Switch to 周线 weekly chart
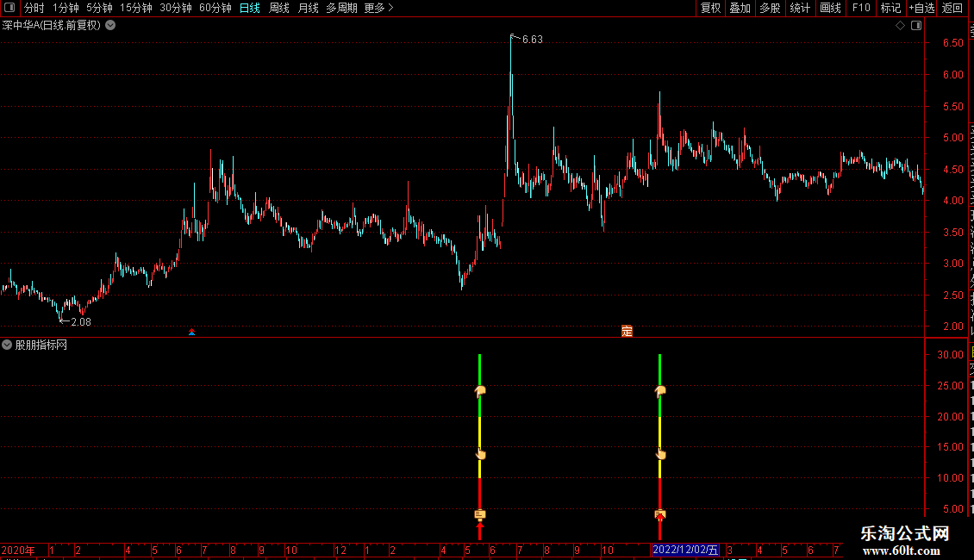The image size is (974, 560). 279,8
